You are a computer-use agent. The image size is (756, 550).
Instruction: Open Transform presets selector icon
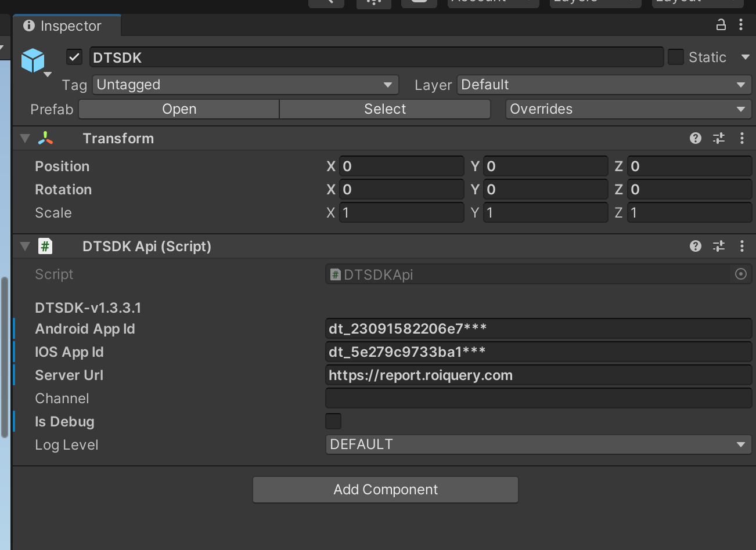click(x=719, y=138)
